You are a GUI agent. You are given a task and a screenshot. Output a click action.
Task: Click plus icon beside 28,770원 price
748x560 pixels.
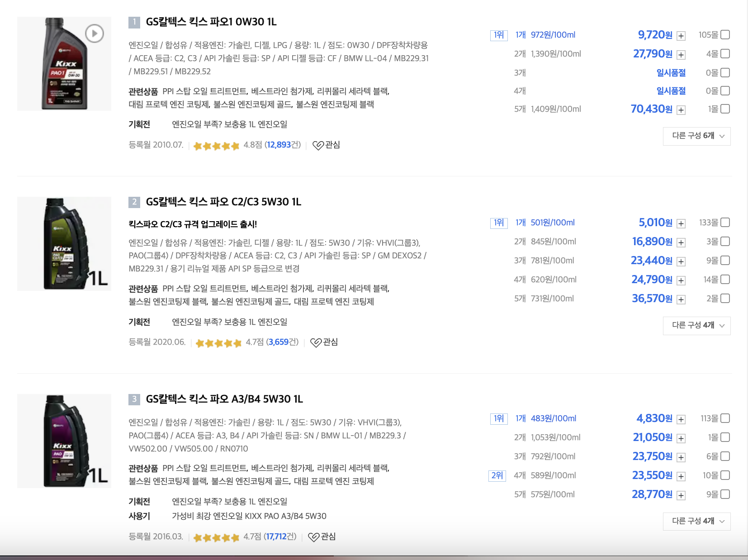point(681,495)
